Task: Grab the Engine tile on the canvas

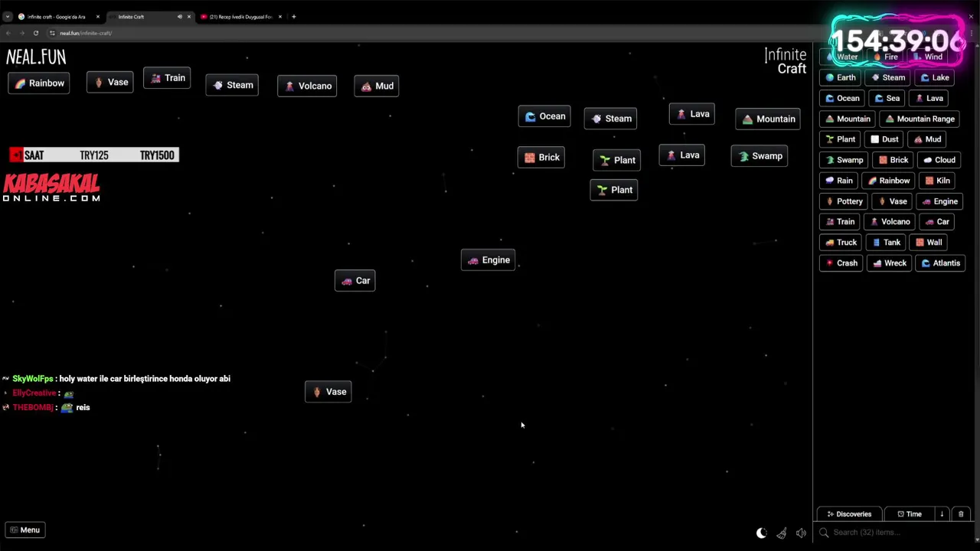Action: point(488,260)
